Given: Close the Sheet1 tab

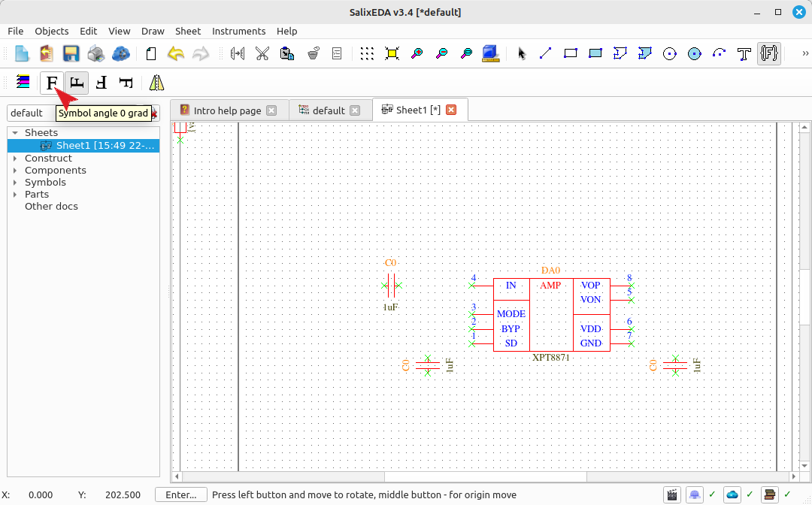Looking at the screenshot, I should click(451, 110).
